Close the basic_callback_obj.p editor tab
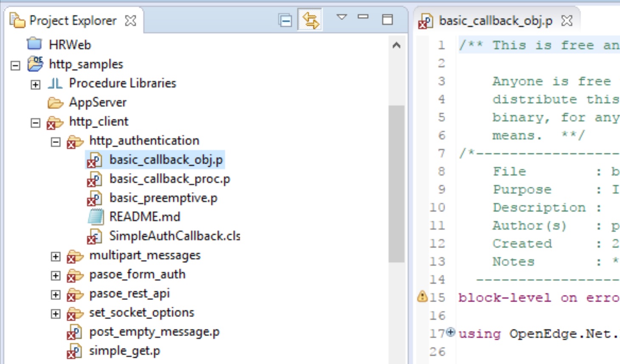Screen dimensions: 620x364 click(x=567, y=20)
